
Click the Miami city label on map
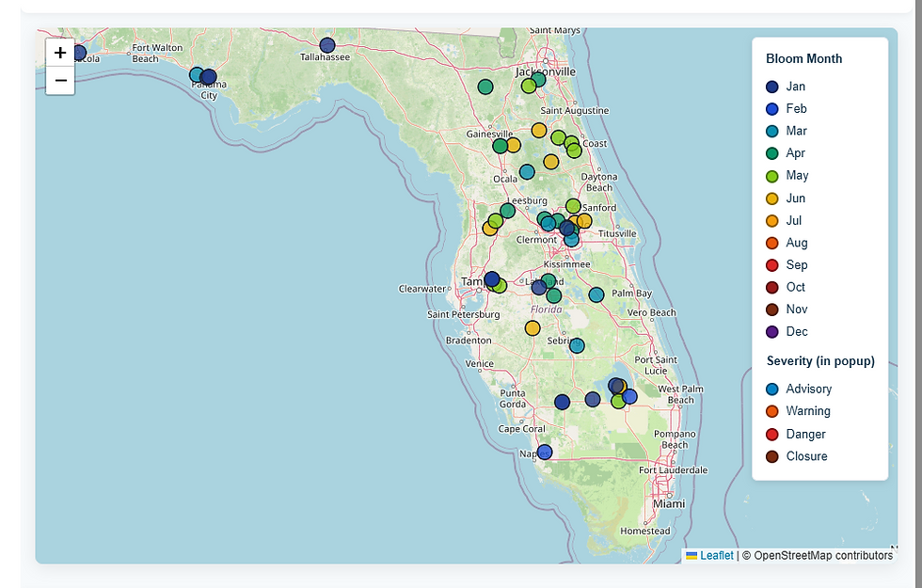click(x=669, y=504)
